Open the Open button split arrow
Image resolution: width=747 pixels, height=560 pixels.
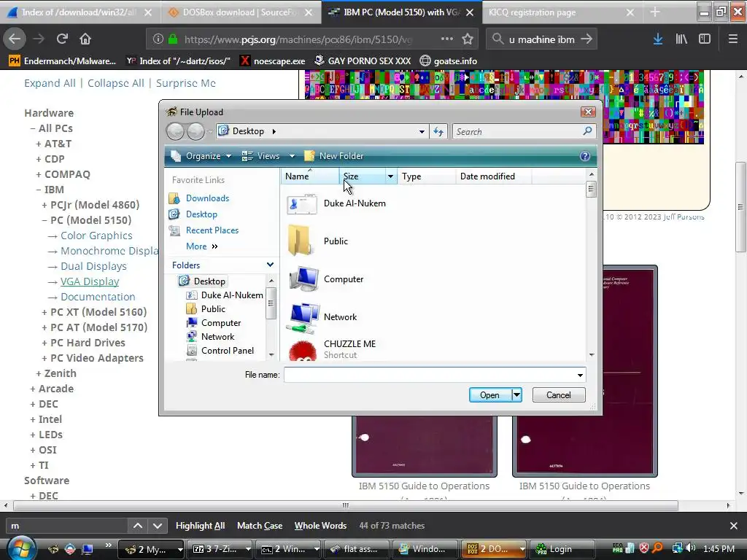pyautogui.click(x=517, y=394)
